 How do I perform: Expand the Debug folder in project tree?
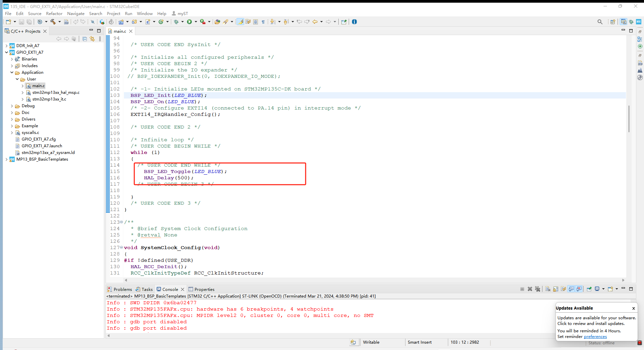pyautogui.click(x=12, y=106)
